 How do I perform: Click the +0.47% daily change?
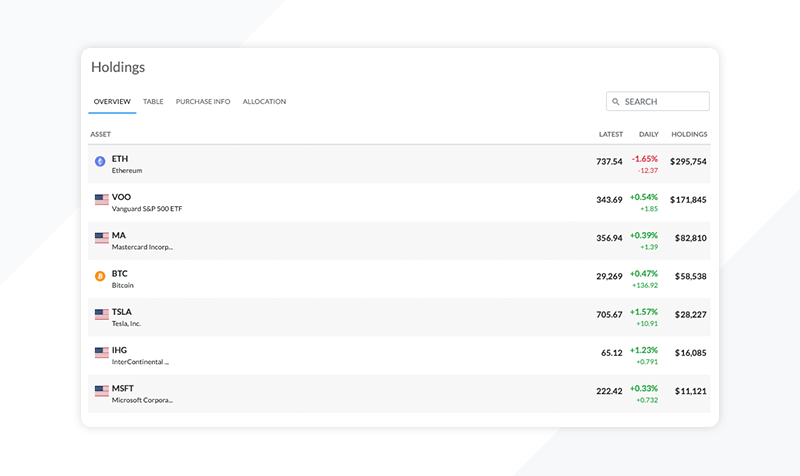tap(644, 273)
